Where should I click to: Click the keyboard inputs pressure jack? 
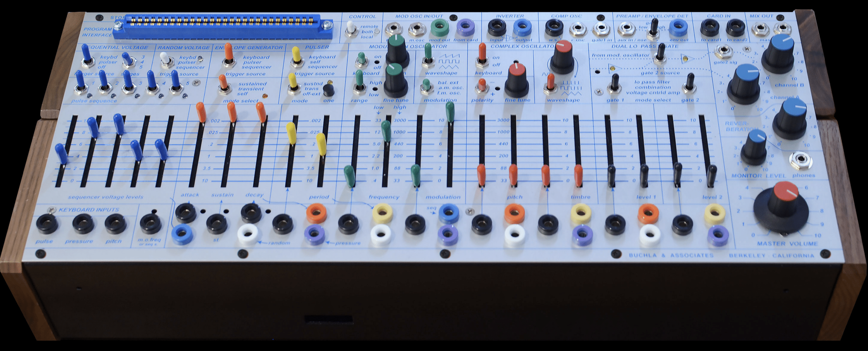pos(83,224)
